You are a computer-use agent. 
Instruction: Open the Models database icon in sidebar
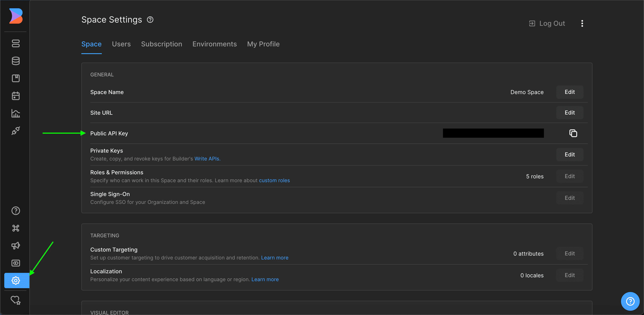16,61
